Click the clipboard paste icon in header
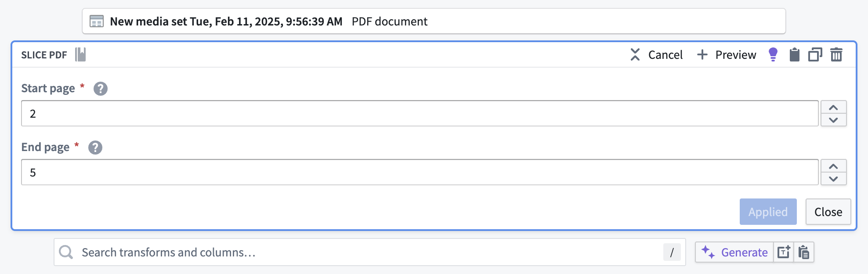The width and height of the screenshot is (868, 274). click(x=794, y=54)
